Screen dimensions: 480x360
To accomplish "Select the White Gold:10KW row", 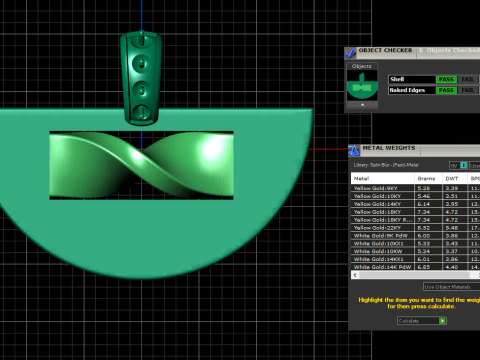I will point(415,251).
